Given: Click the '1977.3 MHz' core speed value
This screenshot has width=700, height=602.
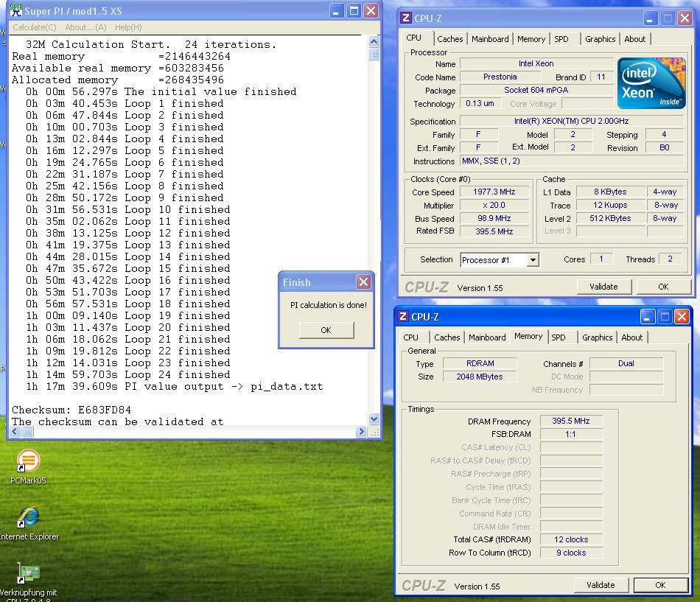Looking at the screenshot, I should click(494, 192).
